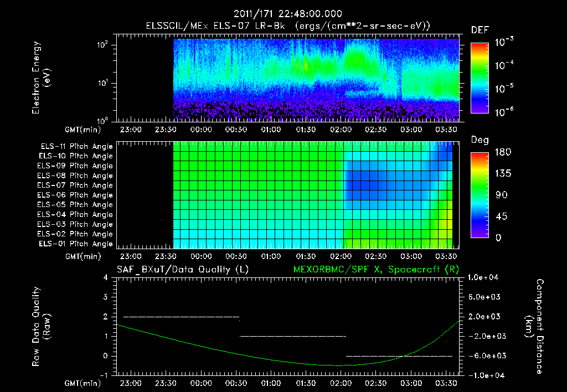
Task: Select the 2.0e+03 distance axis value
Action: click(x=484, y=316)
